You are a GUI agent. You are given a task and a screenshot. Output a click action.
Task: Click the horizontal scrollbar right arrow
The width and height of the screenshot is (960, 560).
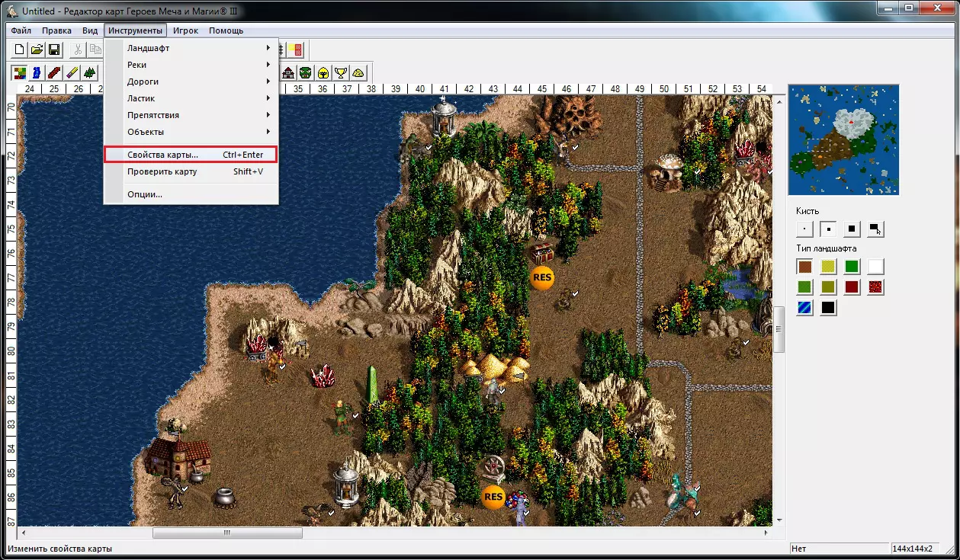click(x=766, y=533)
